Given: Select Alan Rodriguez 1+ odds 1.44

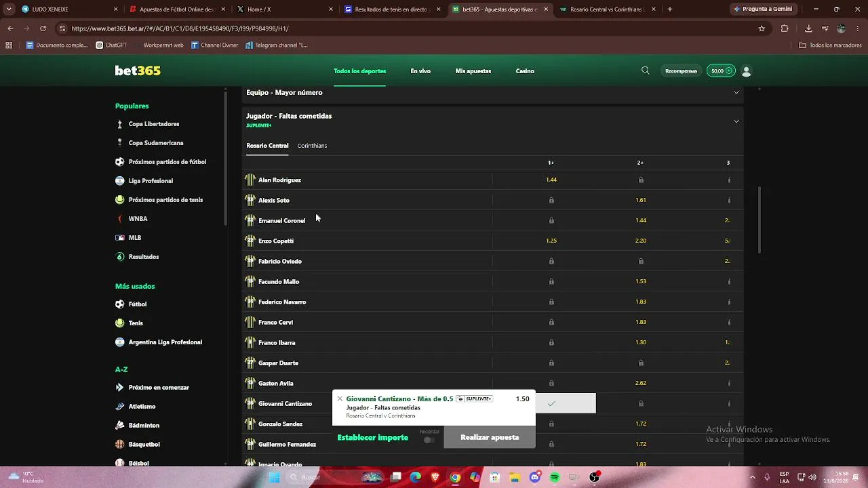Looking at the screenshot, I should 551,180.
